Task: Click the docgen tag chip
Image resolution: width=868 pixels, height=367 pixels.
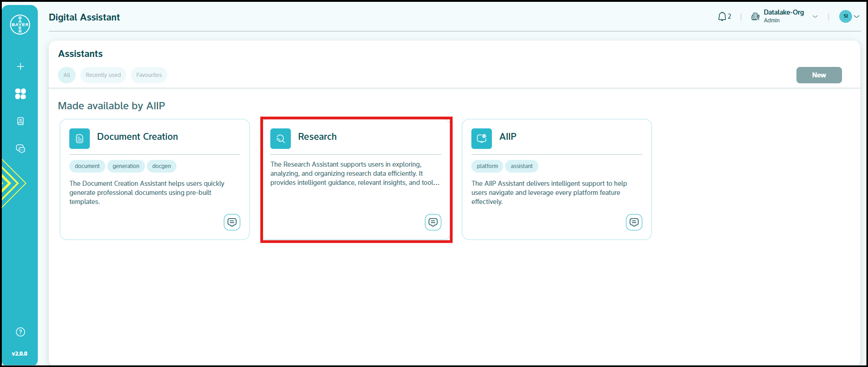Action: click(161, 166)
